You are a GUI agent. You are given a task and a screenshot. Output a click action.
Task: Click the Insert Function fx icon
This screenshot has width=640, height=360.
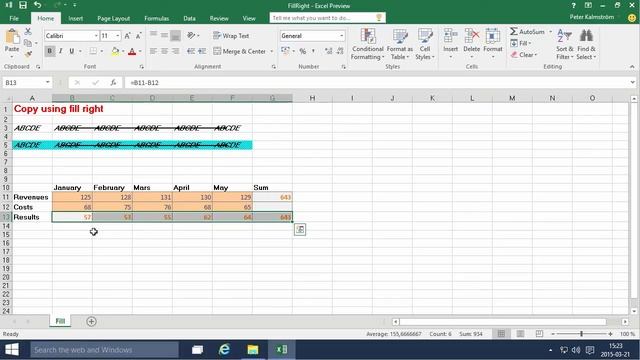(113, 82)
